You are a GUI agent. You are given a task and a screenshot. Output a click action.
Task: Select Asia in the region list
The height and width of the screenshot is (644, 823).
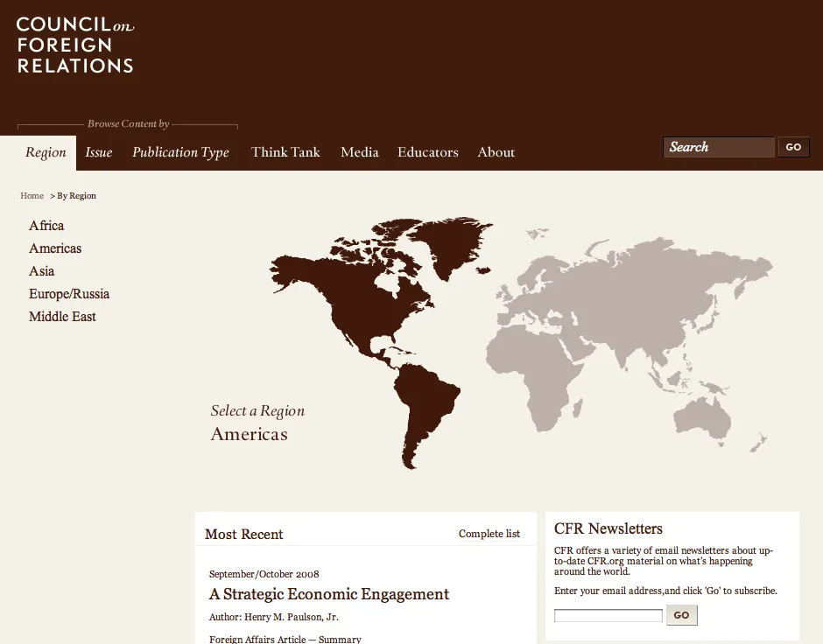point(41,271)
